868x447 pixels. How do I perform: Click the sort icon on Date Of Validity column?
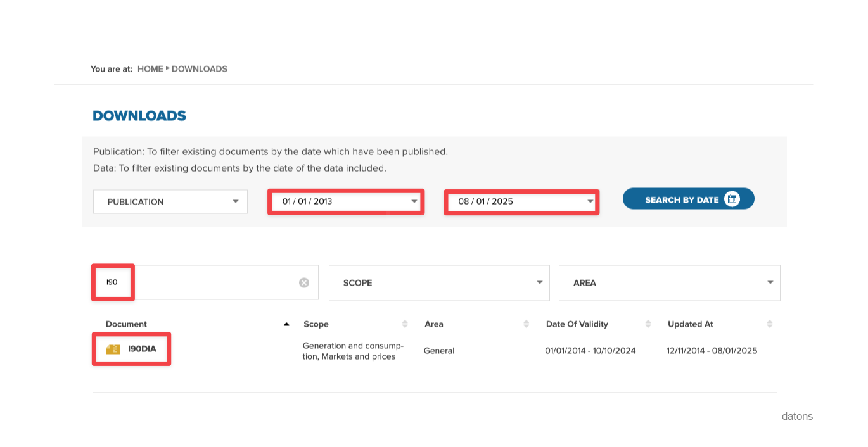[x=648, y=324]
